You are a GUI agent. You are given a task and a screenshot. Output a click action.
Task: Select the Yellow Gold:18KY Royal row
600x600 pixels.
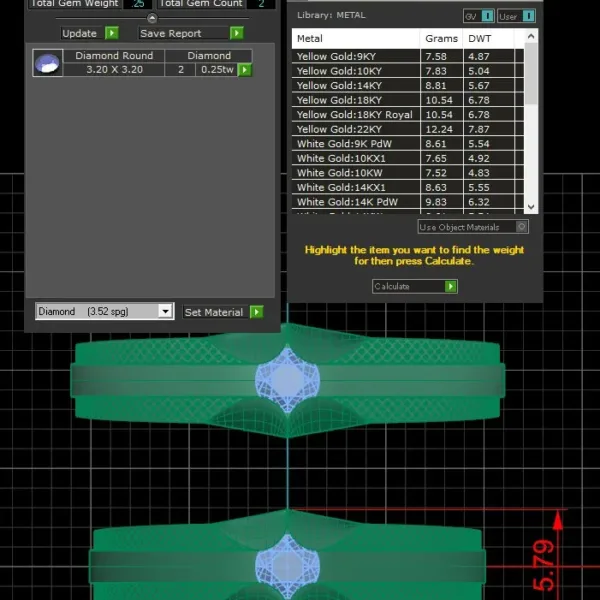[408, 114]
